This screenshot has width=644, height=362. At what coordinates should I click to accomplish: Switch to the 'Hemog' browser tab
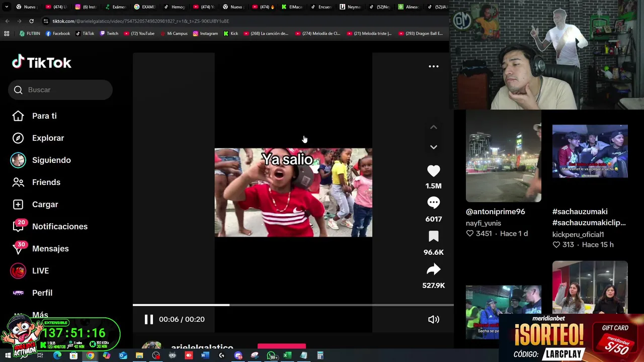(x=175, y=7)
